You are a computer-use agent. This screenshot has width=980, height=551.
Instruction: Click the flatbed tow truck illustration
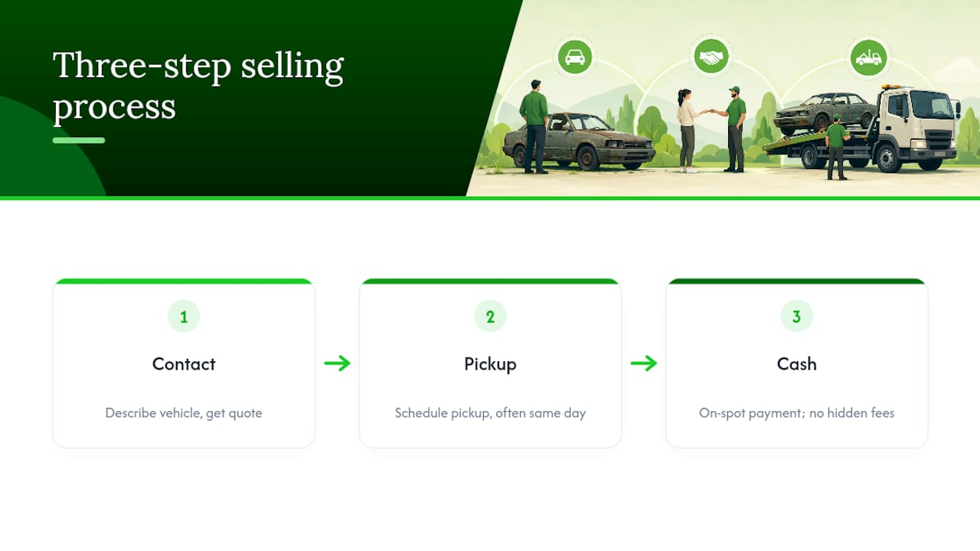pyautogui.click(x=865, y=130)
